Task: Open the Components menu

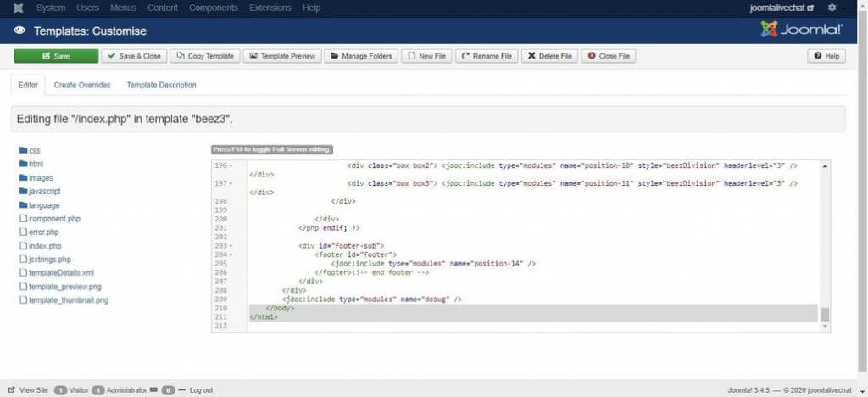Action: (213, 8)
